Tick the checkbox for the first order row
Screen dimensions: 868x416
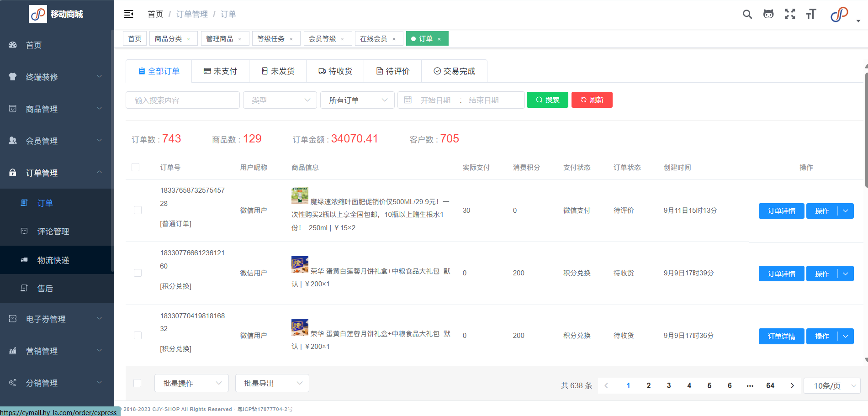138,210
